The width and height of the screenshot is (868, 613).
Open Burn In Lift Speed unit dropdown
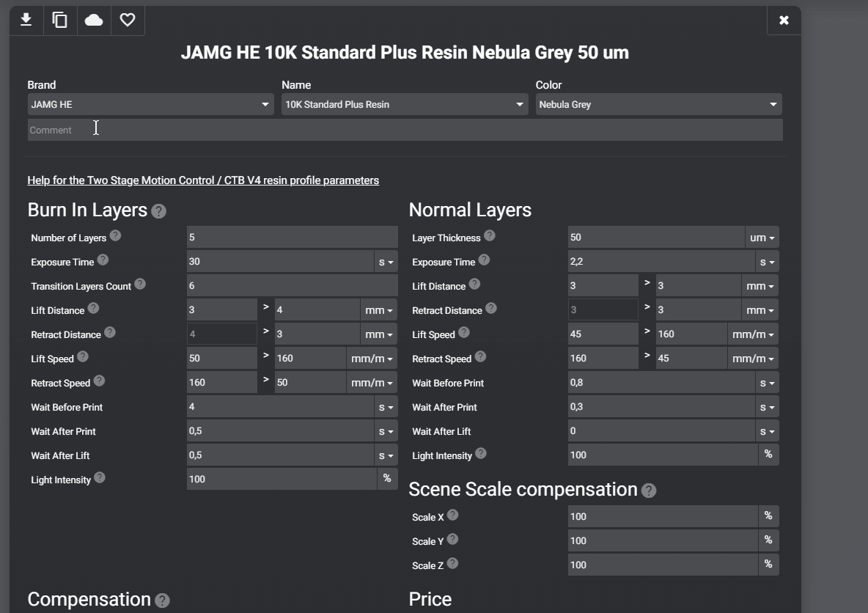pos(372,359)
